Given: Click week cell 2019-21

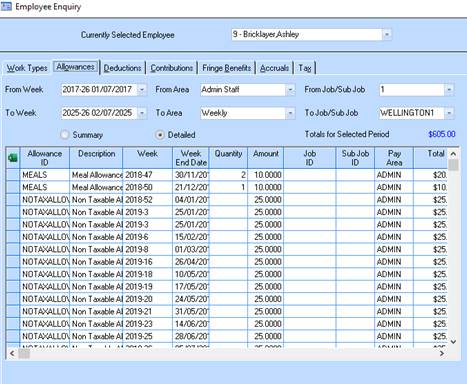Looking at the screenshot, I should pos(148,311).
